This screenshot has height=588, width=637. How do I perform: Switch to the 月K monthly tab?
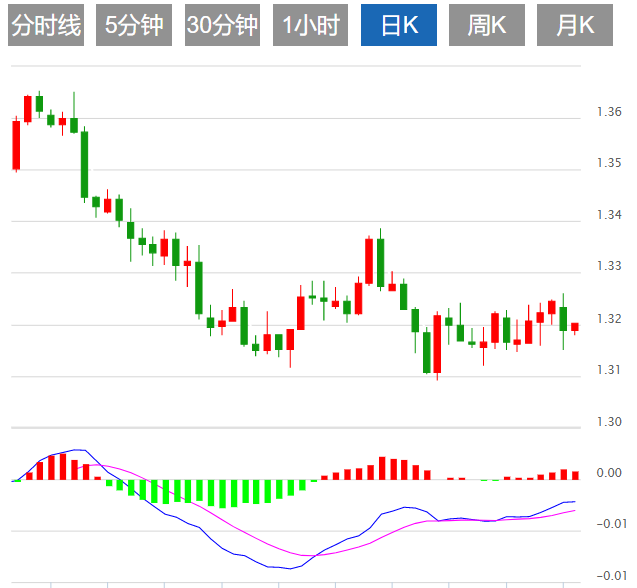click(x=575, y=25)
